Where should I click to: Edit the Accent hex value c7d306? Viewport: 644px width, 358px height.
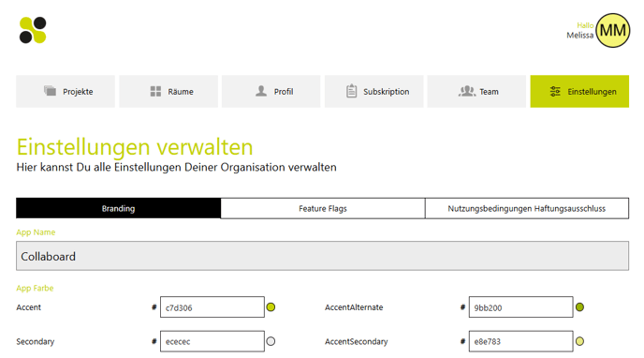(x=212, y=307)
